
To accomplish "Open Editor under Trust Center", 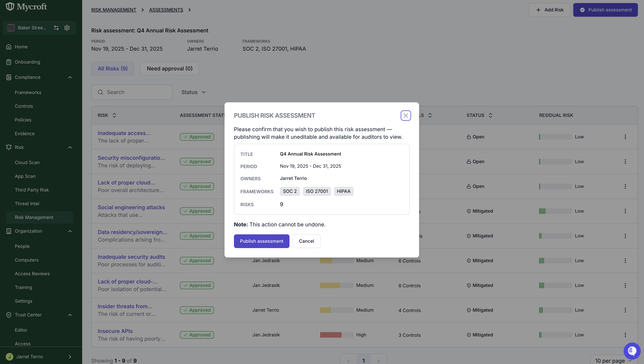I will [21, 330].
